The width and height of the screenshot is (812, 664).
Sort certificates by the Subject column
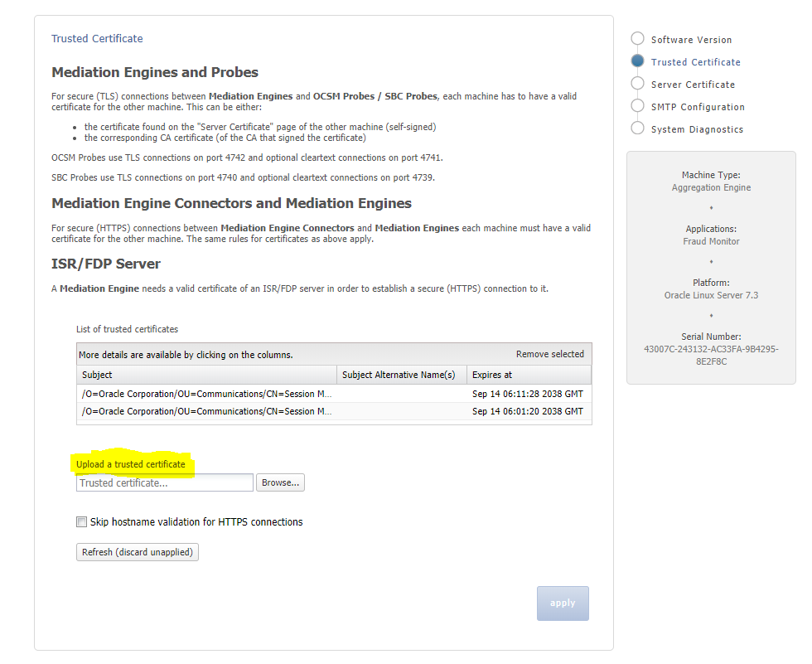tap(97, 375)
